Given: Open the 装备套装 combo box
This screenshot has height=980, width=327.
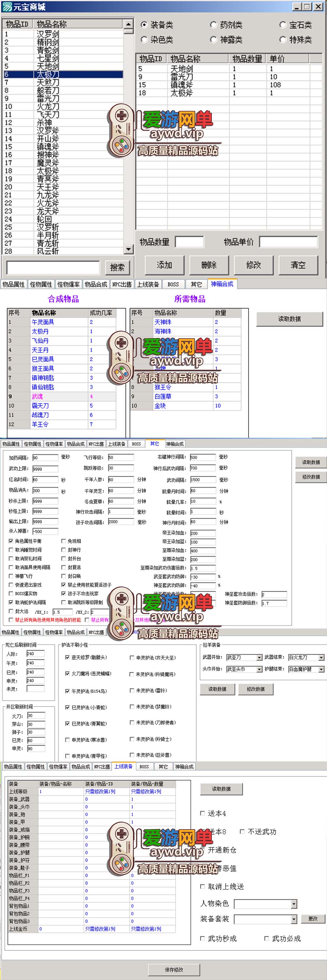Looking at the screenshot, I should 294,919.
